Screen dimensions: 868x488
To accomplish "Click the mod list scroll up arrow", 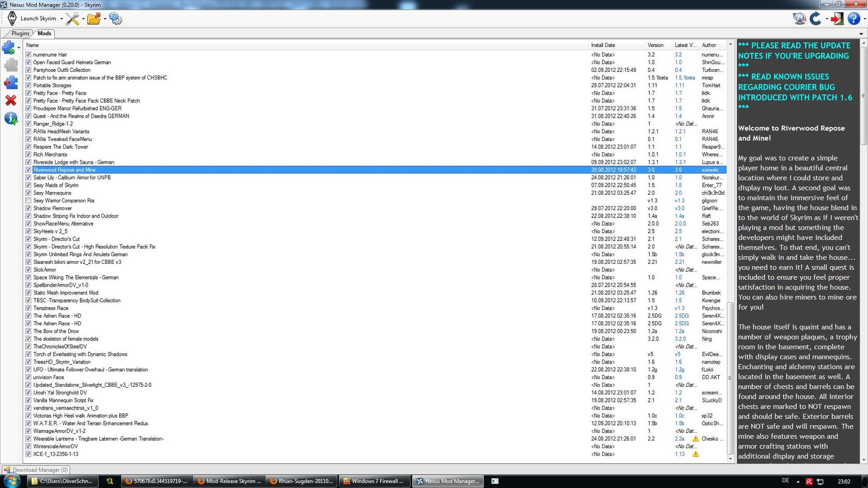I will point(730,44).
